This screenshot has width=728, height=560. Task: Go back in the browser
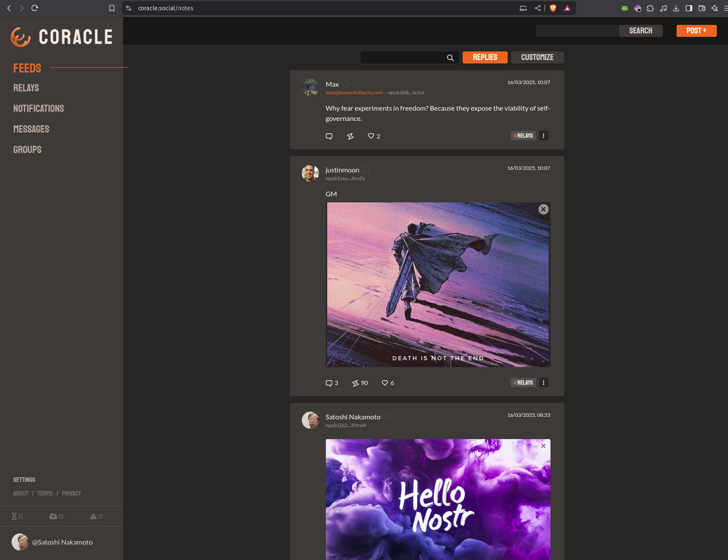[9, 8]
